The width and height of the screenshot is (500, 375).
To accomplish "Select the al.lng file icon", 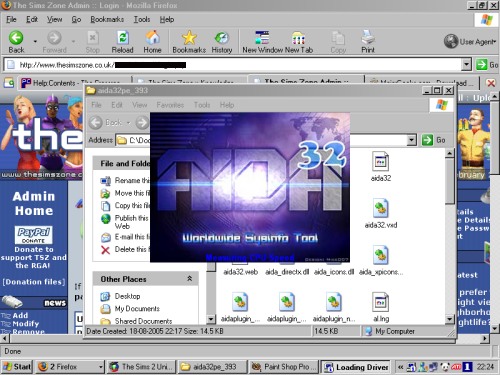I will pyautogui.click(x=380, y=302).
